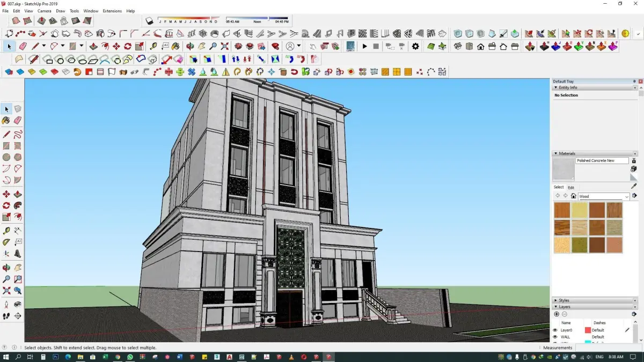Select the yellow wood material swatch
Viewport: 644px width, 362px height.
(580, 210)
